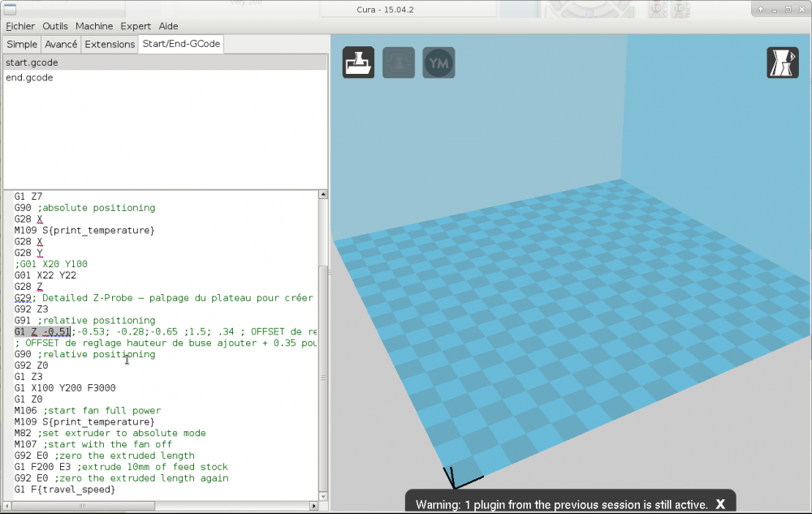
Task: Open the View mode icon at top right
Action: pyautogui.click(x=783, y=63)
